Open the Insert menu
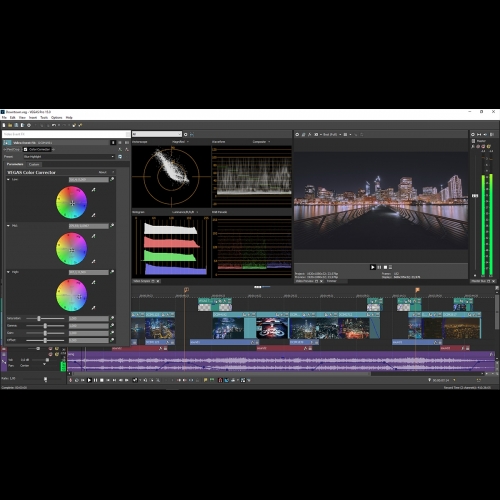 pos(33,117)
